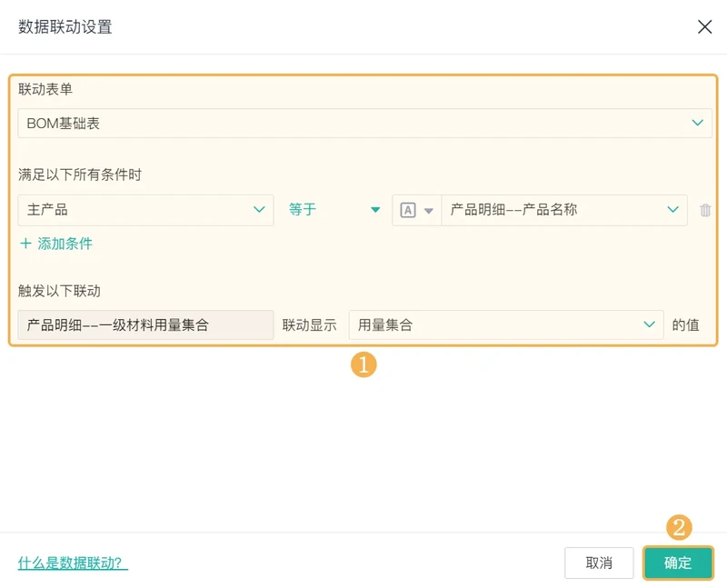Click the plus icon beside 添加条件
This screenshot has height=588, width=727.
pyautogui.click(x=25, y=243)
